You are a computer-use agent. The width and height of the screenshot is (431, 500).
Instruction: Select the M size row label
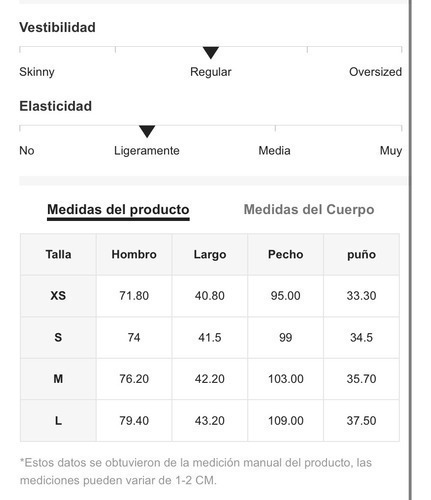coord(58,379)
